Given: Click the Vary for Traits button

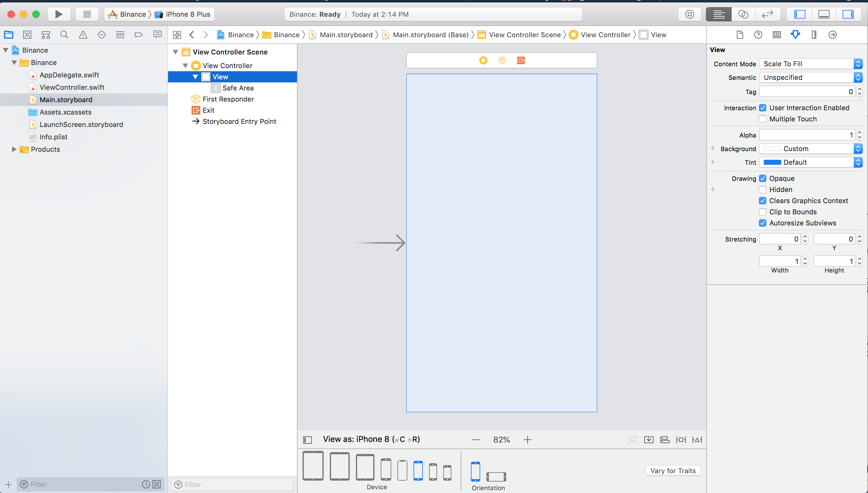Looking at the screenshot, I should [x=672, y=471].
